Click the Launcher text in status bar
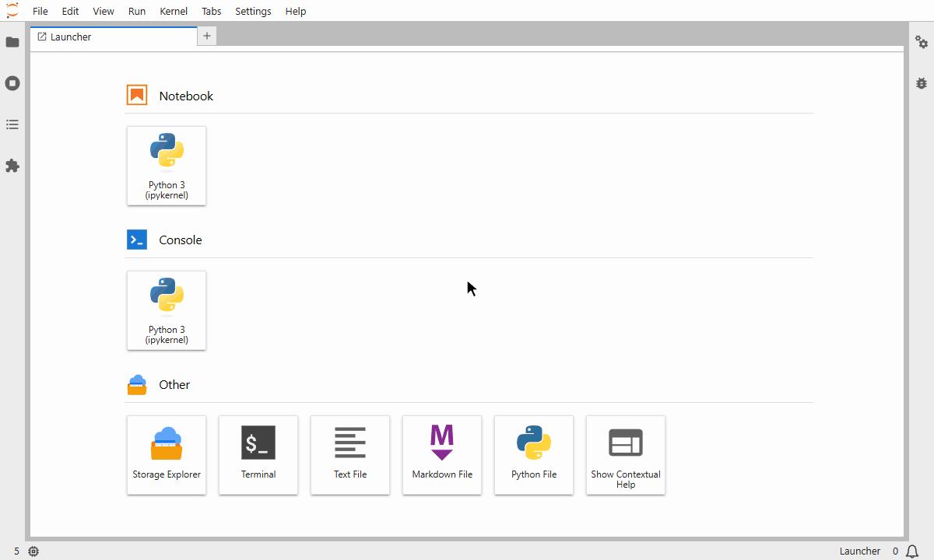This screenshot has height=560, width=934. (860, 551)
